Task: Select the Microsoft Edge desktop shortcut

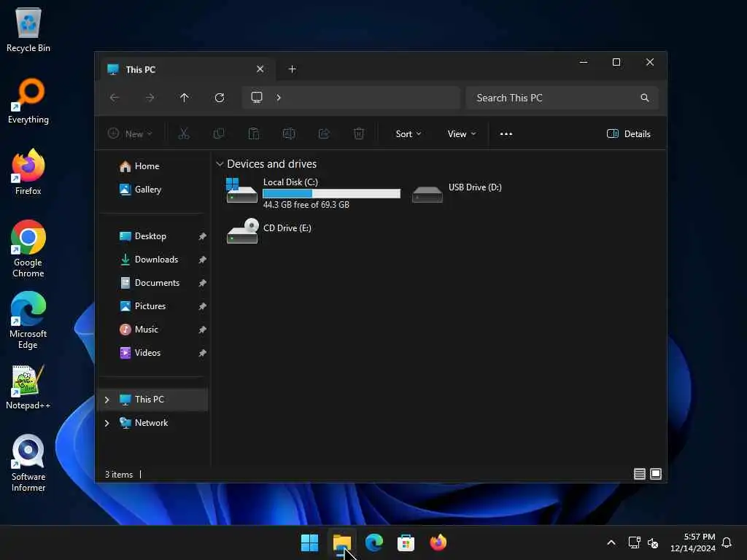Action: 28,320
